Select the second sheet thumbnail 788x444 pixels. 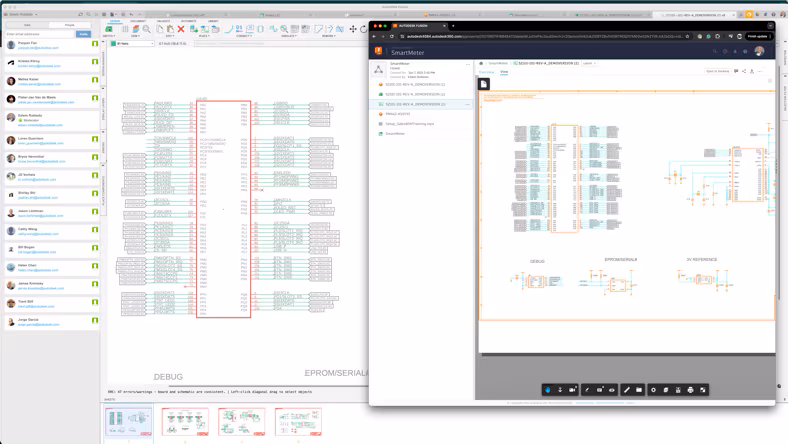tap(185, 421)
